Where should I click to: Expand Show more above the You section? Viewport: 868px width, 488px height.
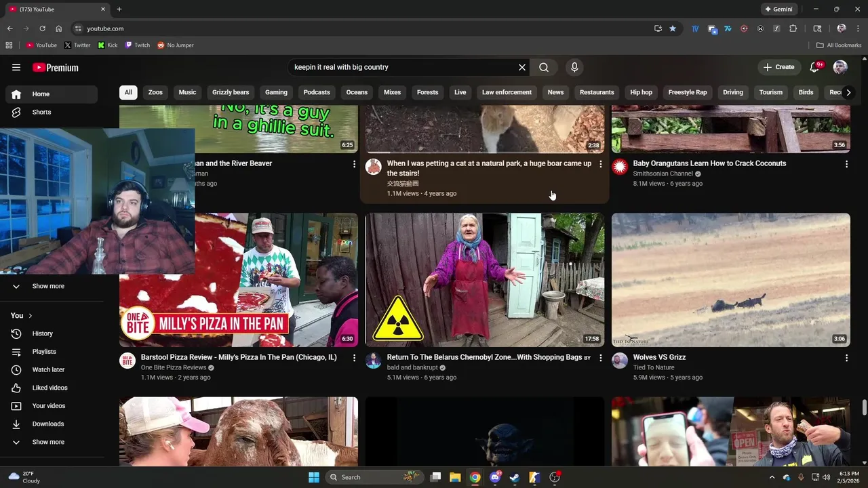52,286
